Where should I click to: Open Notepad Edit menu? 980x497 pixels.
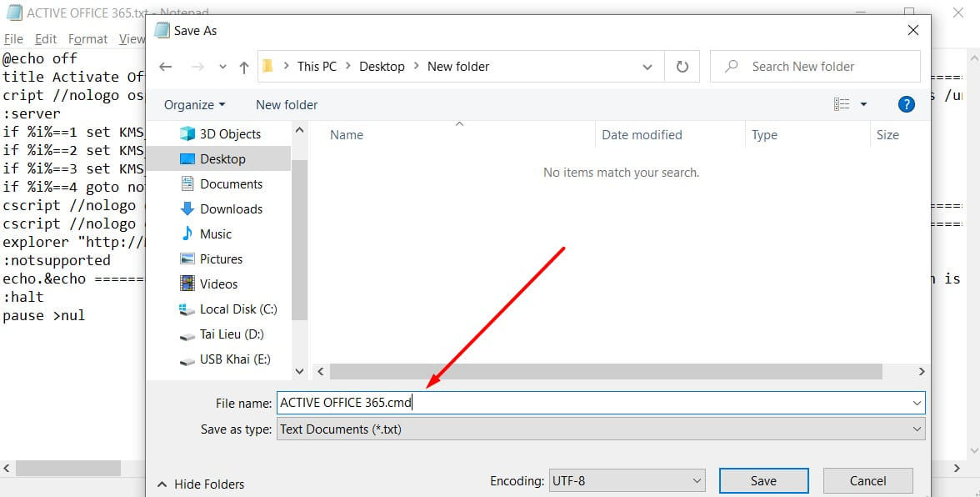pyautogui.click(x=46, y=39)
